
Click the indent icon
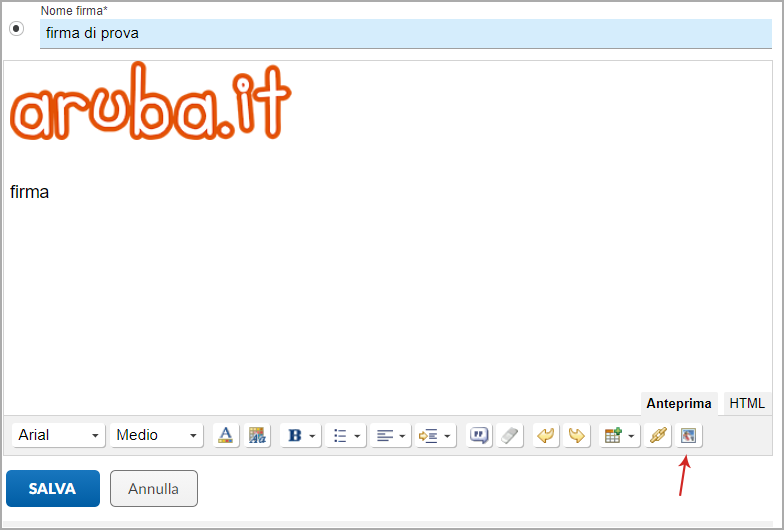click(x=428, y=435)
